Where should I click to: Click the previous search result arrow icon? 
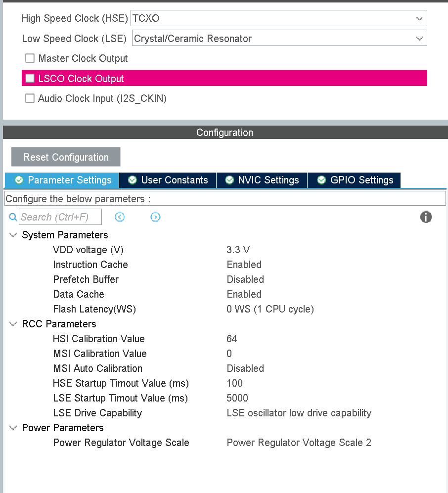pos(120,217)
